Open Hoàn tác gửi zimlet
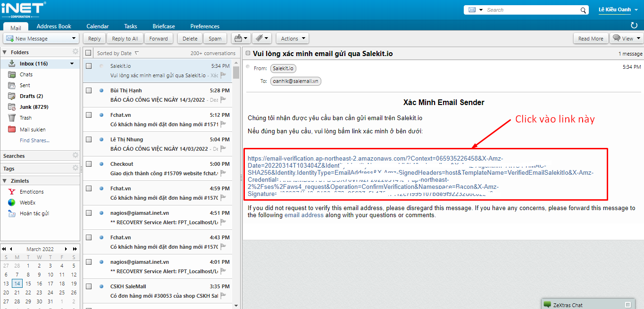Image resolution: width=644 pixels, height=309 pixels. [34, 213]
